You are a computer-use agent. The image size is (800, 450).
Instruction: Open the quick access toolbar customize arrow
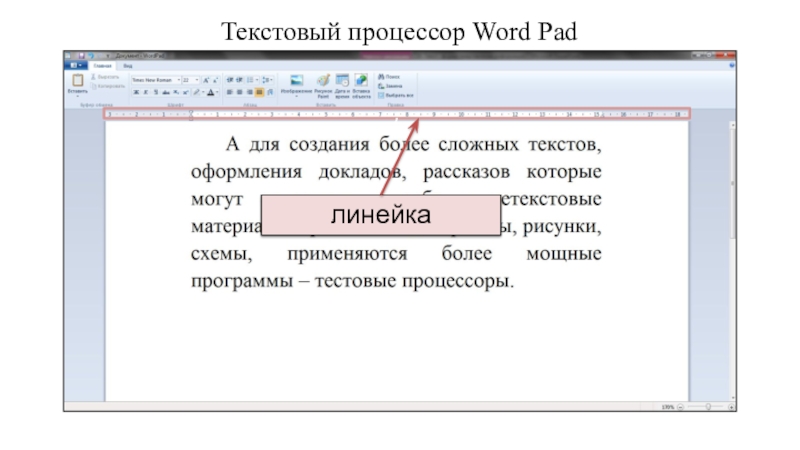coord(108,55)
